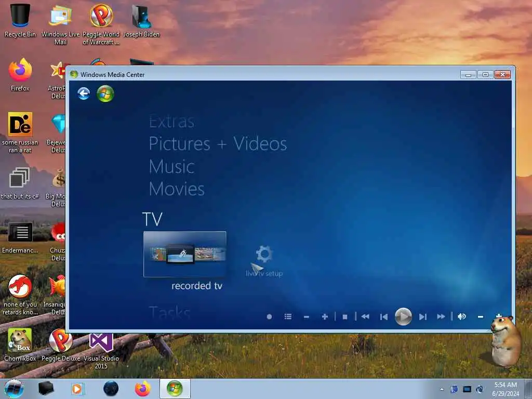
Task: Open Windows Live Mail desktop icon
Action: 60,24
